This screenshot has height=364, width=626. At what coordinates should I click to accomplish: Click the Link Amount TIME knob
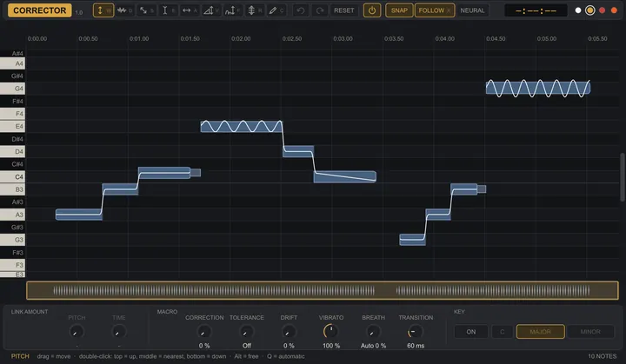click(118, 332)
